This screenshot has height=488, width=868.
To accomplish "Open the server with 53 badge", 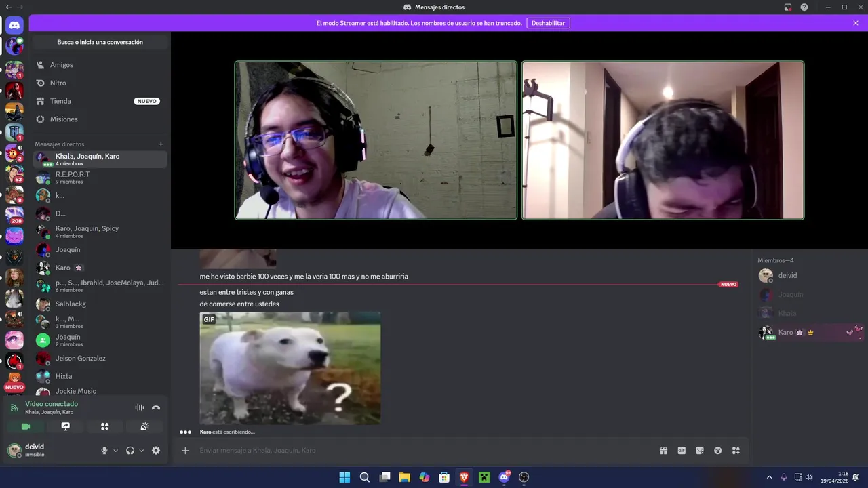I will click(14, 174).
